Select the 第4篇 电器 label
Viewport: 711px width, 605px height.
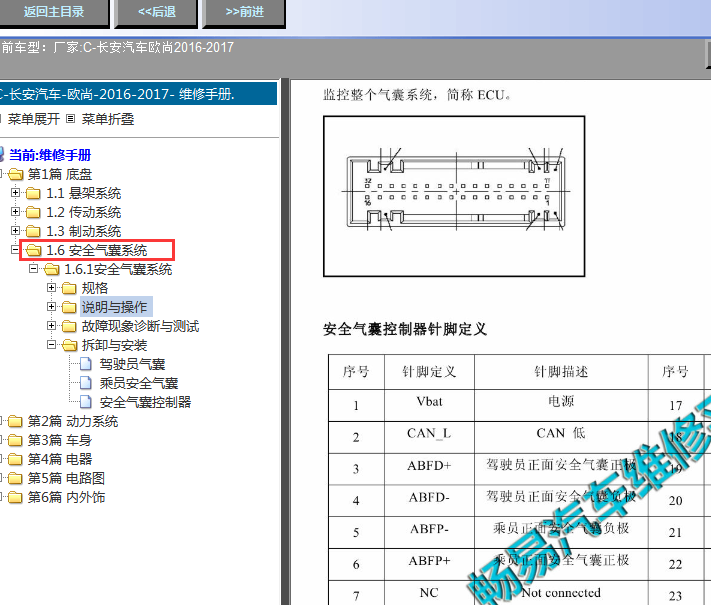(x=60, y=459)
